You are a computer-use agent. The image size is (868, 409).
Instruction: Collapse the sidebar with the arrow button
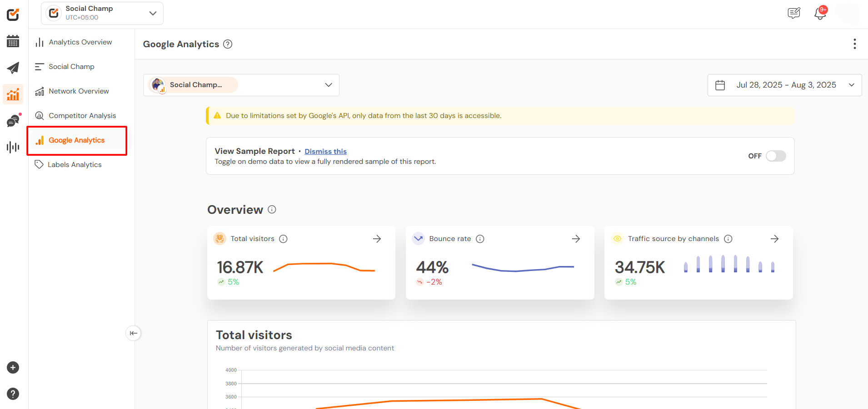coord(133,333)
